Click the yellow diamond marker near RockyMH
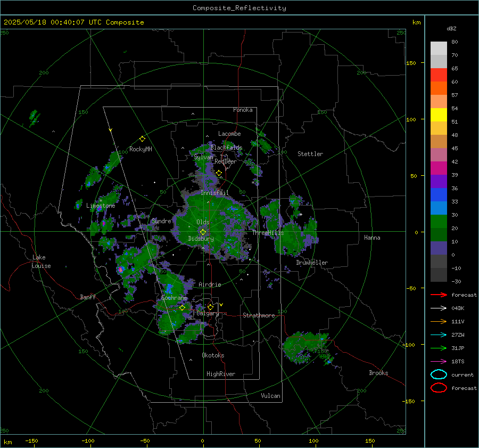Image resolution: width=479 pixels, height=448 pixels. pyautogui.click(x=142, y=139)
